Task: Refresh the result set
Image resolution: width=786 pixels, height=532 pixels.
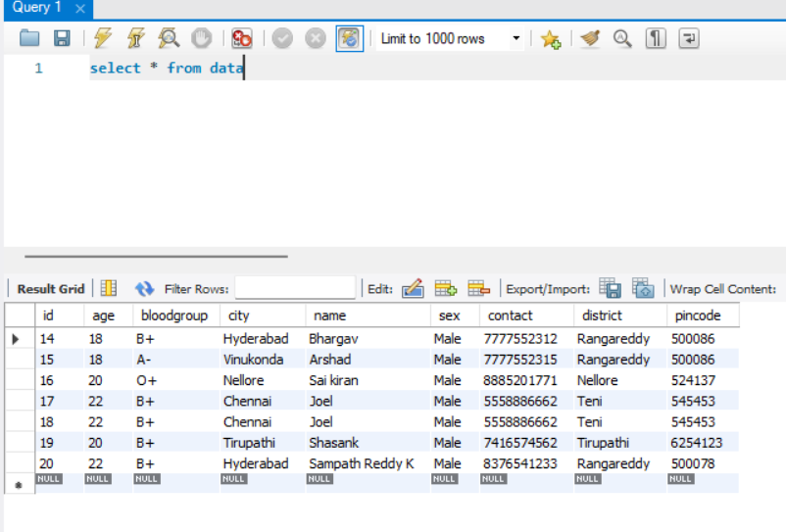Action: point(144,289)
